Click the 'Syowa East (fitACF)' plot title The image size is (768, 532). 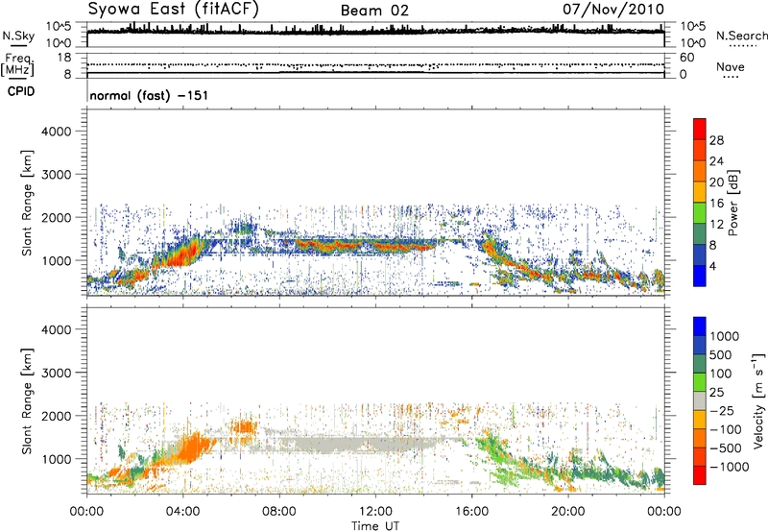pyautogui.click(x=174, y=9)
